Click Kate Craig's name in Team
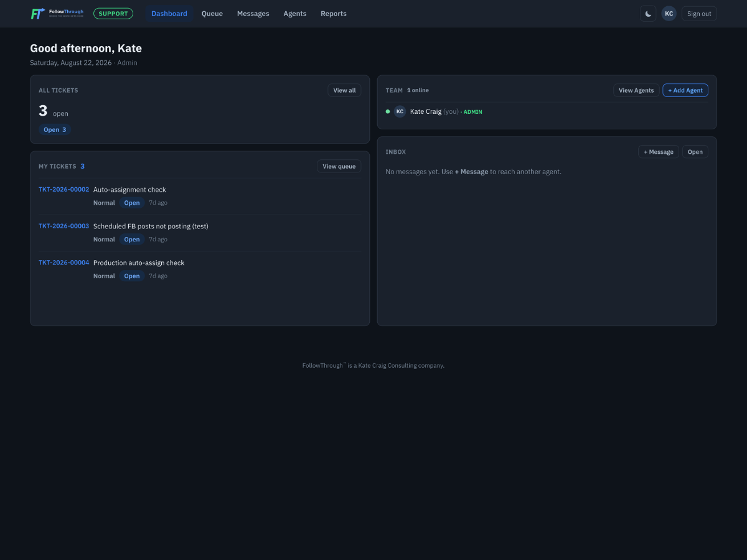This screenshot has height=560, width=747. click(x=426, y=111)
